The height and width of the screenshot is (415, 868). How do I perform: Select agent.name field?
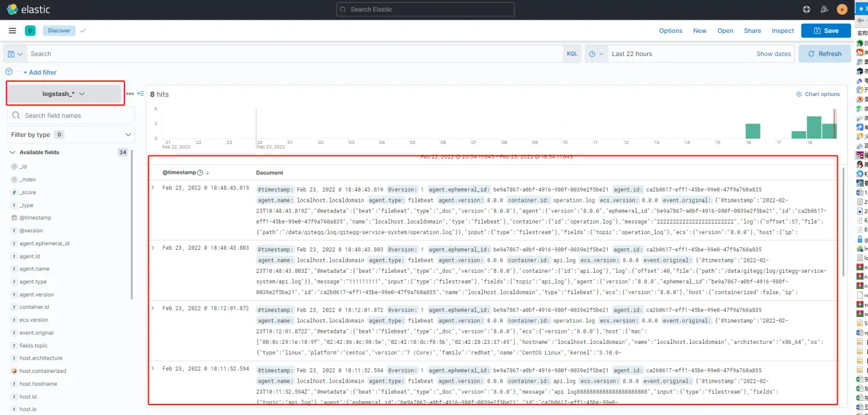pyautogui.click(x=34, y=269)
